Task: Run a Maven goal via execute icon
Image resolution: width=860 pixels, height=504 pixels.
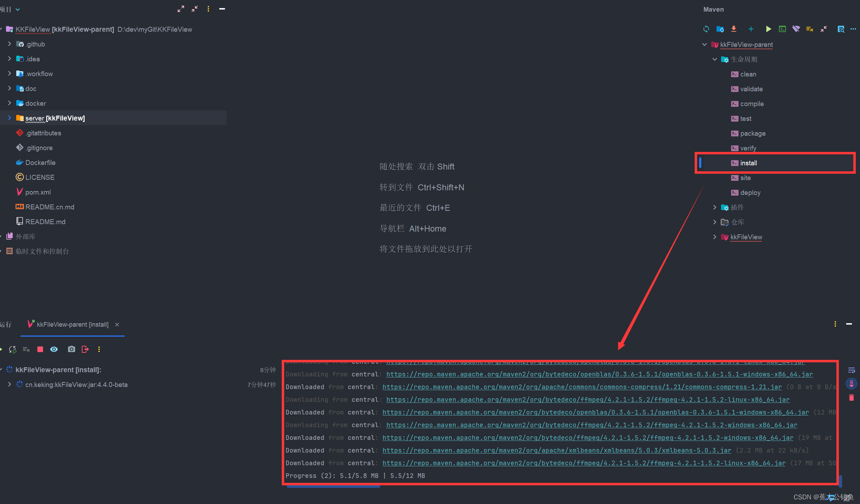Action: pyautogui.click(x=768, y=29)
